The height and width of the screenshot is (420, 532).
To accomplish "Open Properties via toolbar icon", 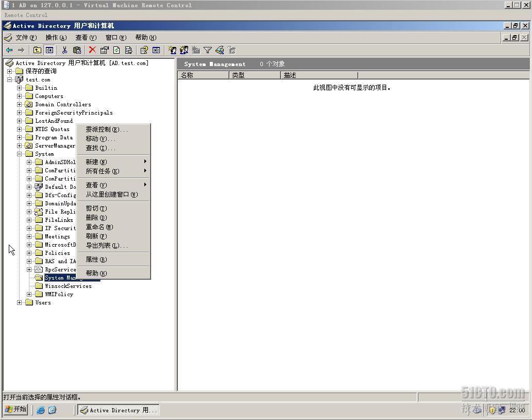I will [104, 50].
